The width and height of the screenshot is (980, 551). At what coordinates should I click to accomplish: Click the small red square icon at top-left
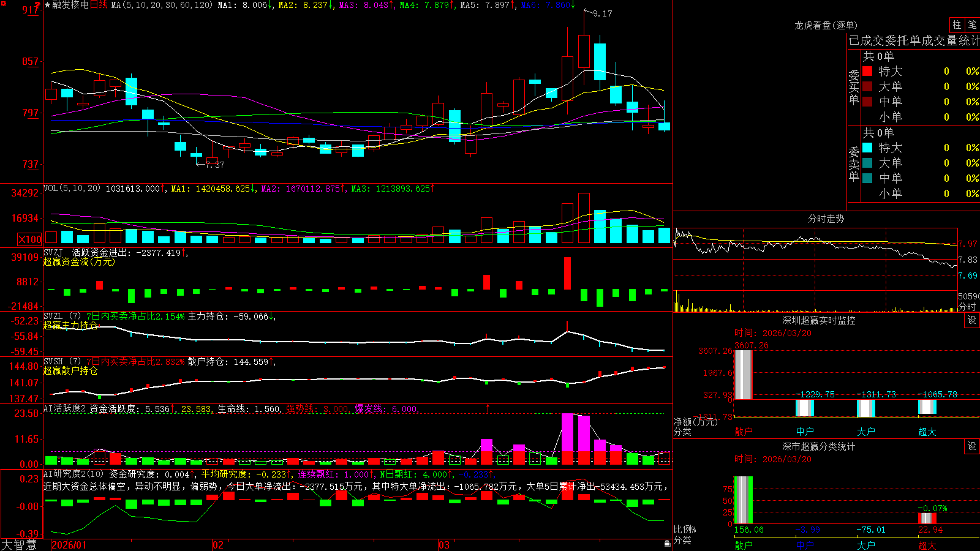[x=2, y=2]
